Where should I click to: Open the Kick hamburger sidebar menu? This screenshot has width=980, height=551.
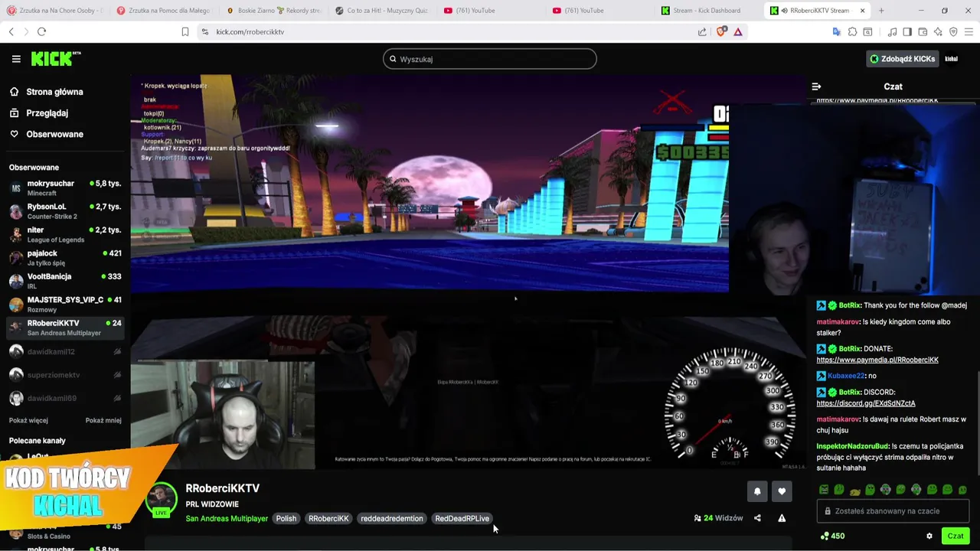point(16,59)
